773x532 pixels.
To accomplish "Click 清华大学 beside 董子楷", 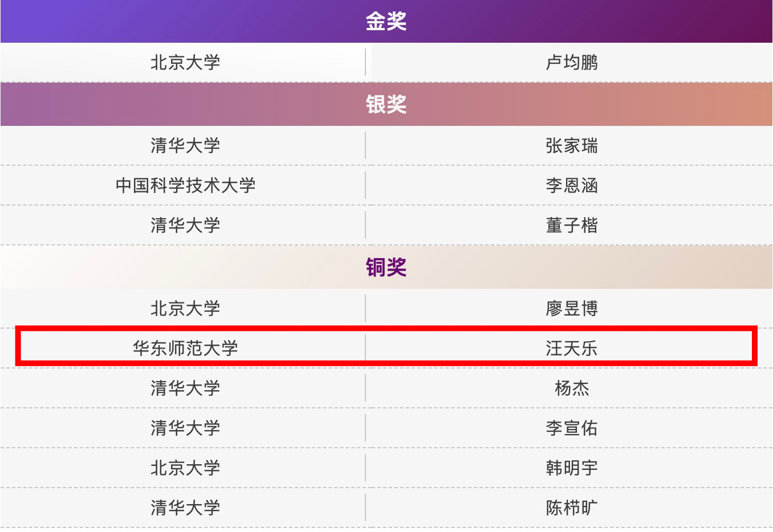I will click(185, 226).
